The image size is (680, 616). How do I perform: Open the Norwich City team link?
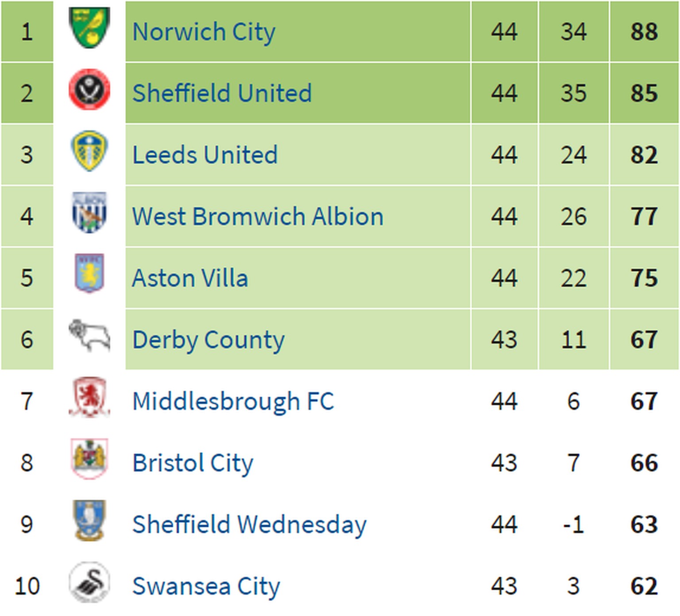coord(204,32)
